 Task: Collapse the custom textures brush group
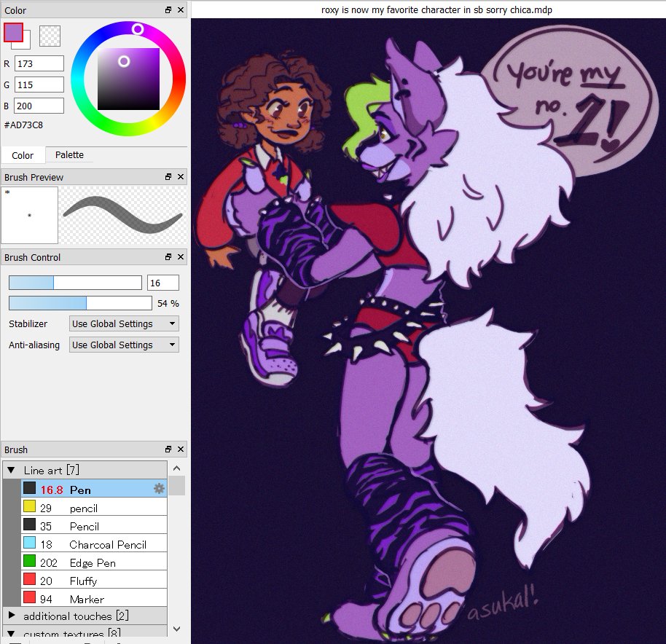pos(12,634)
